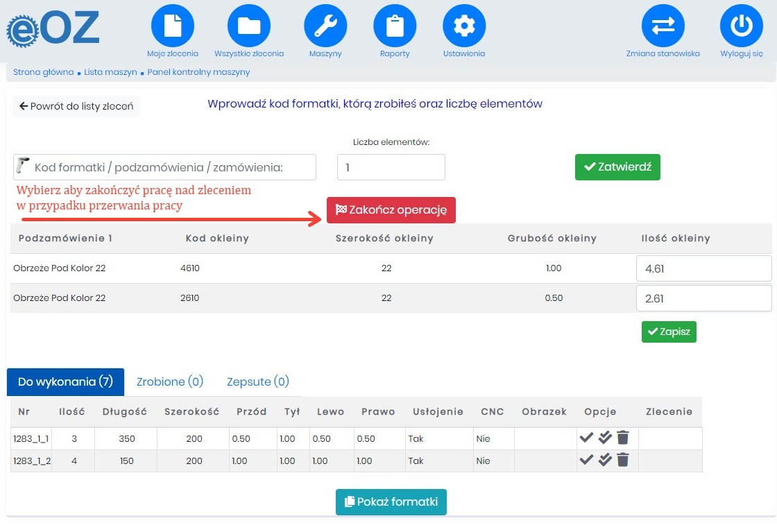Open Moje zlecenia document icon
The height and width of the screenshot is (532, 777).
(173, 26)
